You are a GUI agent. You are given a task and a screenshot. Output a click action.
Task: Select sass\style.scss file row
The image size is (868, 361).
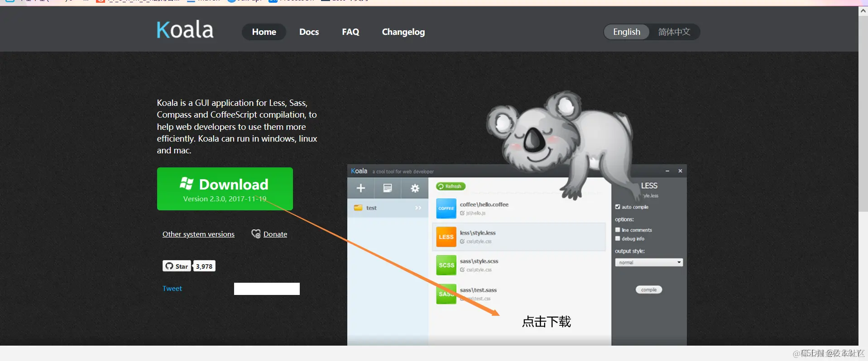(x=519, y=265)
